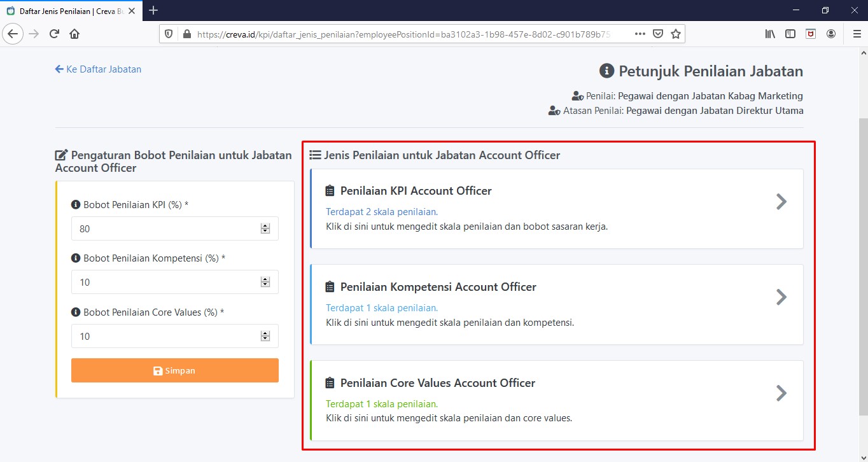Click info icon beside Petunjuk Penilaian Jabatan
The height and width of the screenshot is (462, 868).
click(607, 71)
